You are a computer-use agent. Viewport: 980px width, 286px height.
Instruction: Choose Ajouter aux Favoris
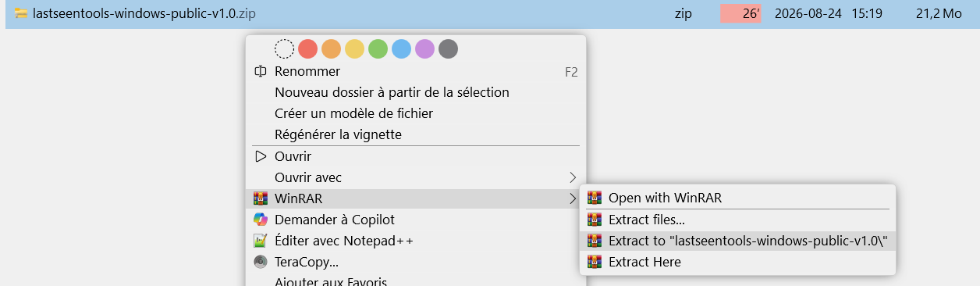click(x=415, y=281)
